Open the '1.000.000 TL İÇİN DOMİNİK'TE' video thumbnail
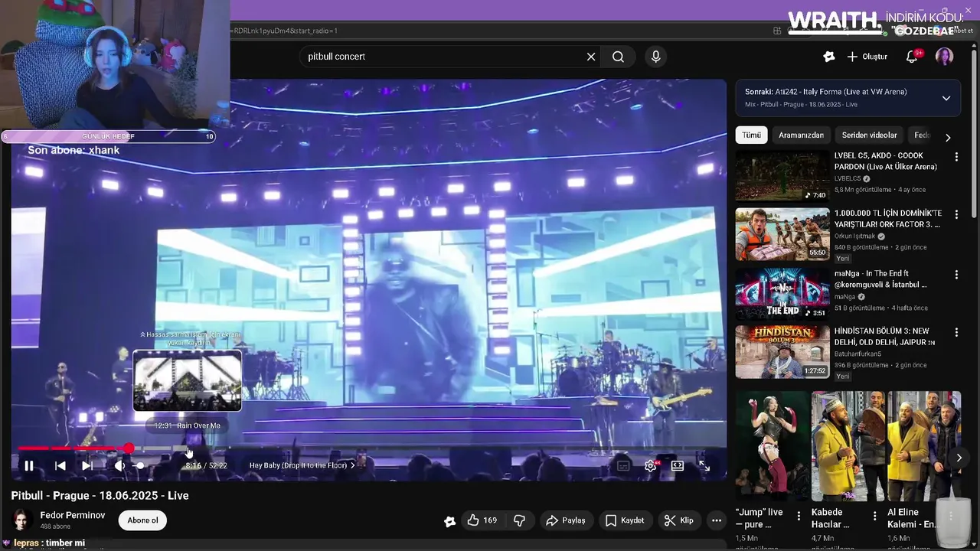Image resolution: width=980 pixels, height=551 pixels. [782, 234]
